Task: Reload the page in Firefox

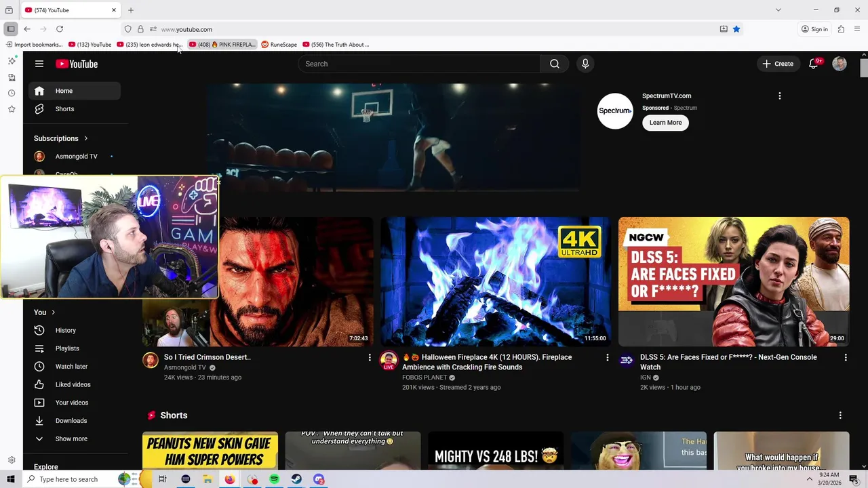Action: (x=60, y=29)
